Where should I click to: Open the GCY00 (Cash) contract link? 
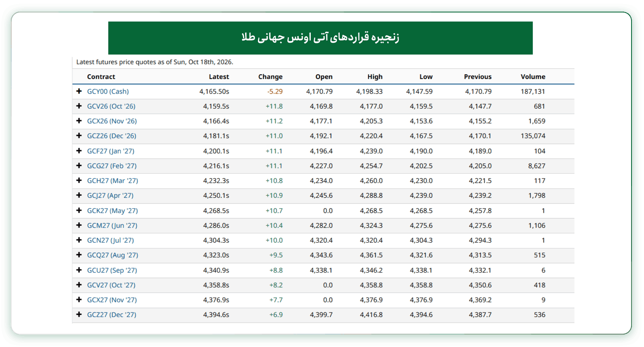pos(108,91)
